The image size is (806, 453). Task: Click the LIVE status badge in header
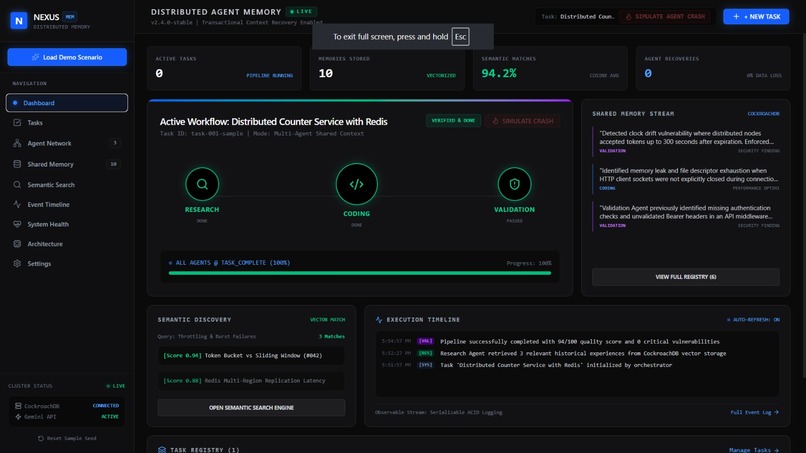coord(301,11)
